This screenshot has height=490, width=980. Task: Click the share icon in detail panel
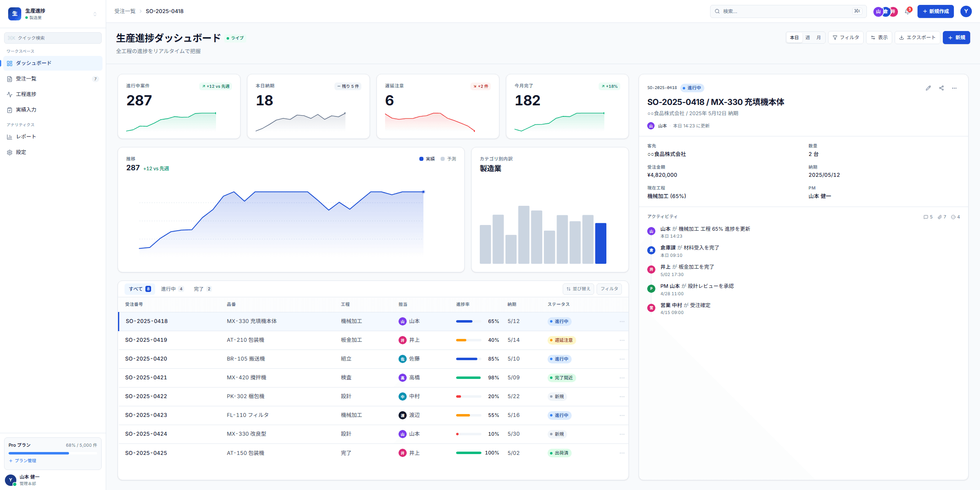tap(941, 88)
